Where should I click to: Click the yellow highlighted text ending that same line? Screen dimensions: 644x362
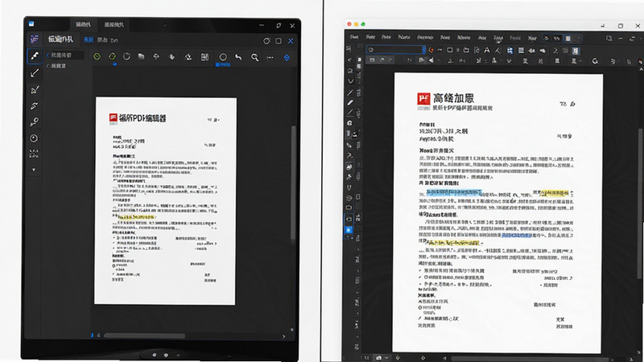click(x=555, y=192)
